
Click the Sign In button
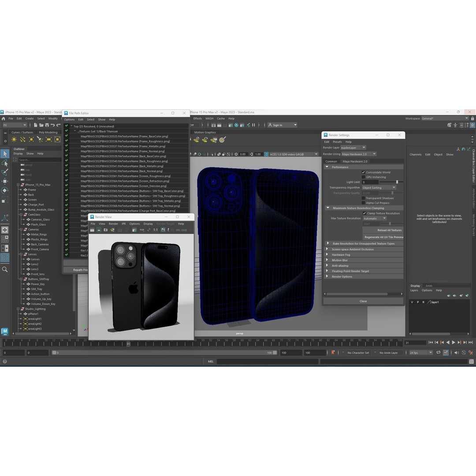tap(282, 125)
